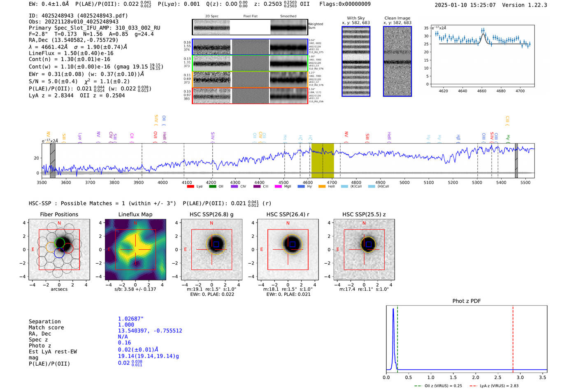Select the HSC SSP r-band cutout

point(288,249)
